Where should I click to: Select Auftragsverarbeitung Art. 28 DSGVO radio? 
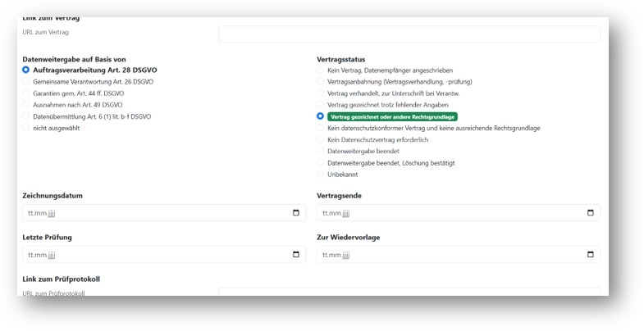[x=26, y=70]
